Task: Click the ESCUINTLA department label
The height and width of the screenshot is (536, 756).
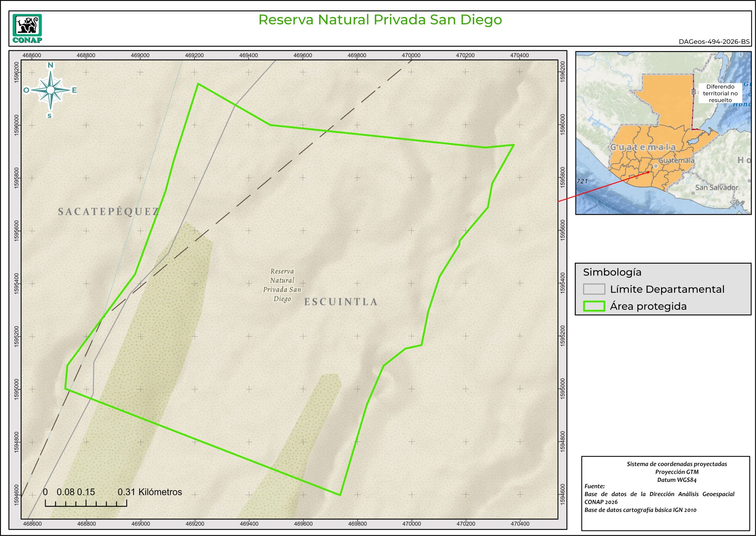Action: click(x=341, y=302)
